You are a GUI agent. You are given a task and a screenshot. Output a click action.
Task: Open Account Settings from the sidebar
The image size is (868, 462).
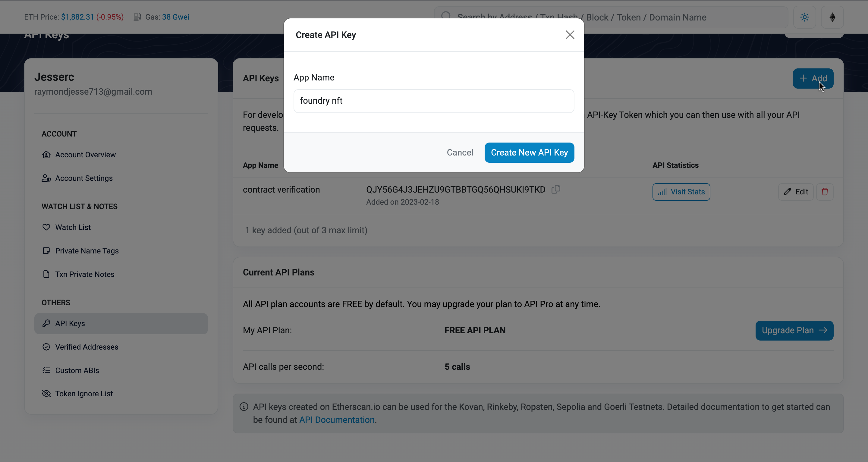click(84, 178)
